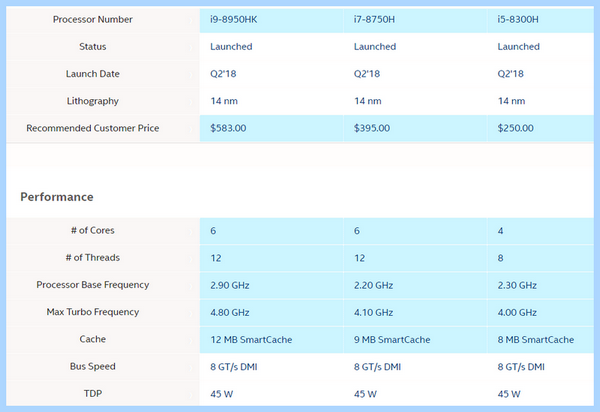600x412 pixels.
Task: Click 12 threads value for i7-8750H
Action: tap(359, 258)
